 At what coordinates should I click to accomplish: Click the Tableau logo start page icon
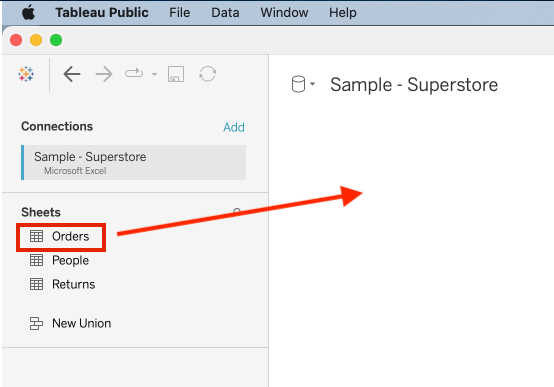[26, 74]
